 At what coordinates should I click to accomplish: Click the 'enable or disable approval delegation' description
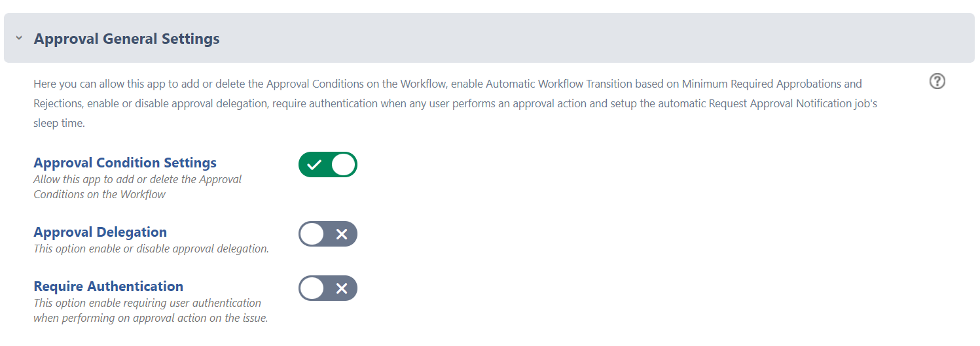point(151,249)
